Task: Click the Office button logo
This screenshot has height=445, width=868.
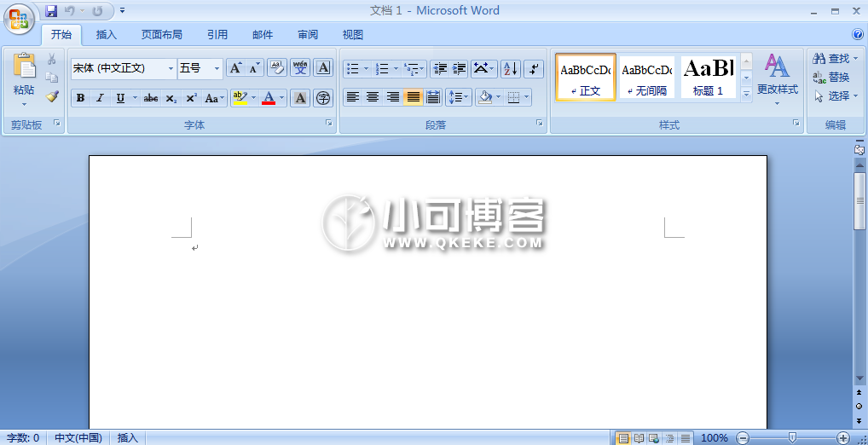Action: [20, 18]
